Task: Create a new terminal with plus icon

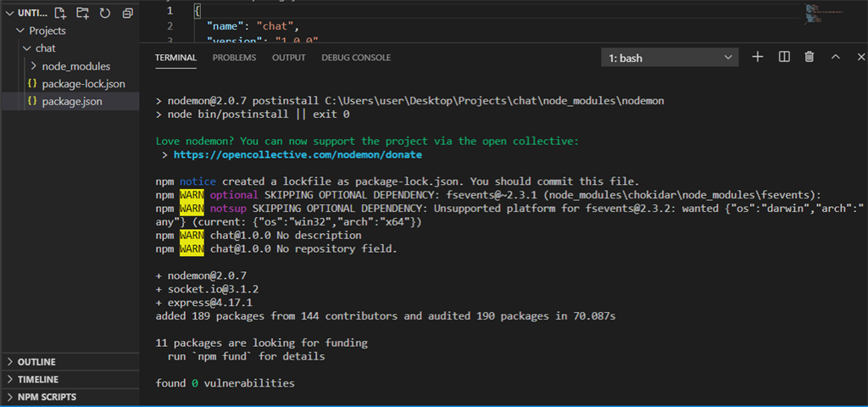Action: 758,57
